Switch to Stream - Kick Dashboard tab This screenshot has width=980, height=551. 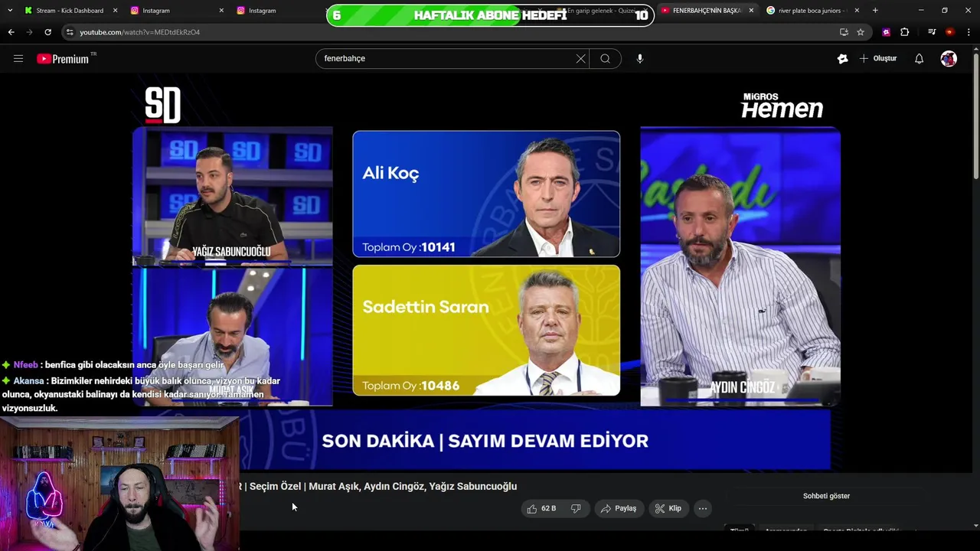click(70, 11)
